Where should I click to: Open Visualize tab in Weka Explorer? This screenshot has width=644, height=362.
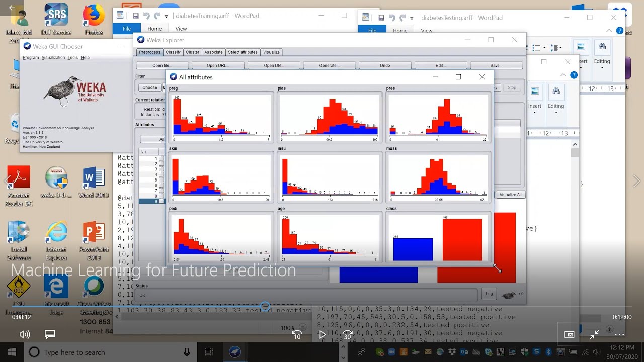point(271,52)
